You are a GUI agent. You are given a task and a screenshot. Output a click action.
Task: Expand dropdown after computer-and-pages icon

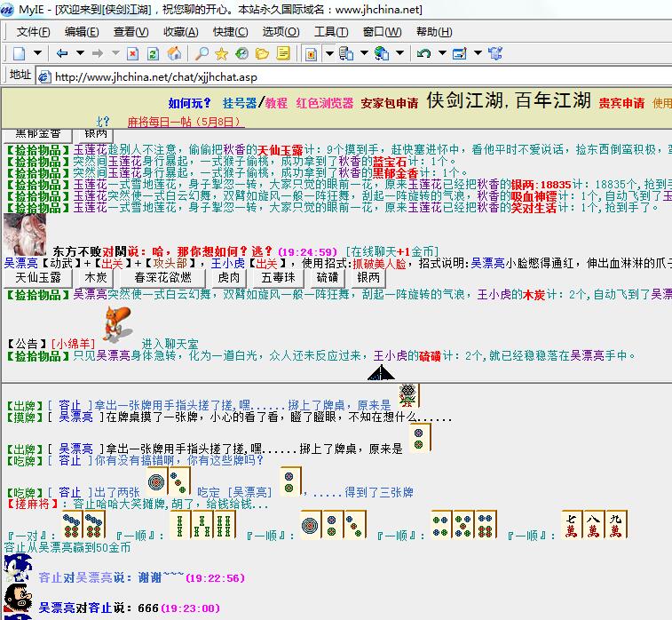pos(364,53)
